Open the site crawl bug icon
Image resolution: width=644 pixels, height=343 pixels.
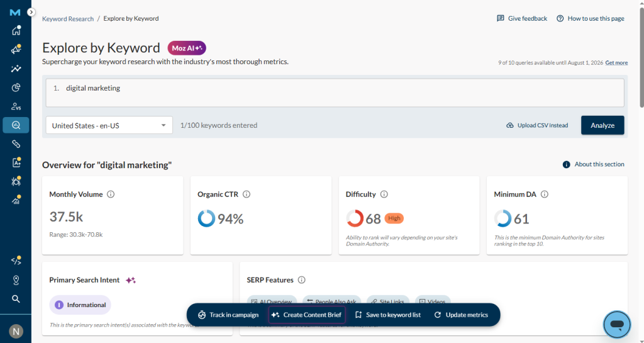click(16, 181)
